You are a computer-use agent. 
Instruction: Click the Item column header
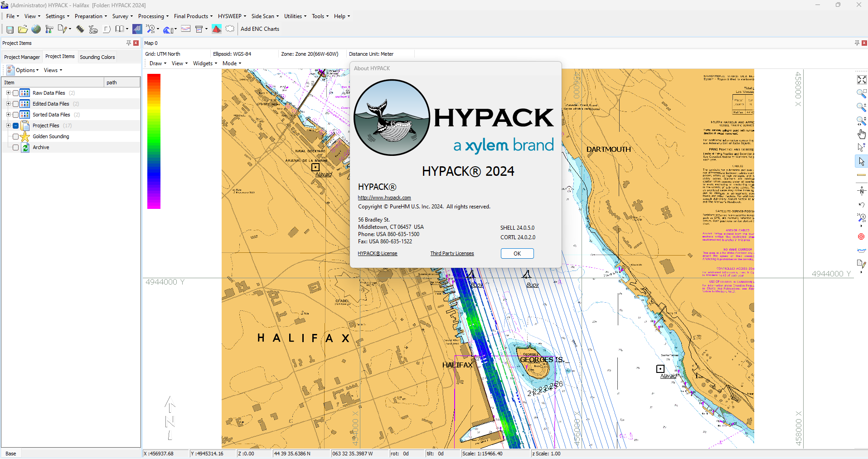53,82
